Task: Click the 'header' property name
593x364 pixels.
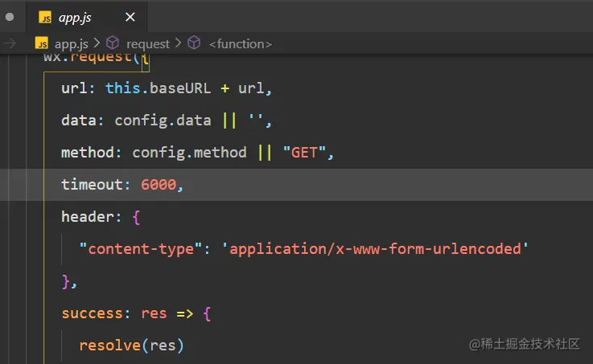Action: coord(88,217)
